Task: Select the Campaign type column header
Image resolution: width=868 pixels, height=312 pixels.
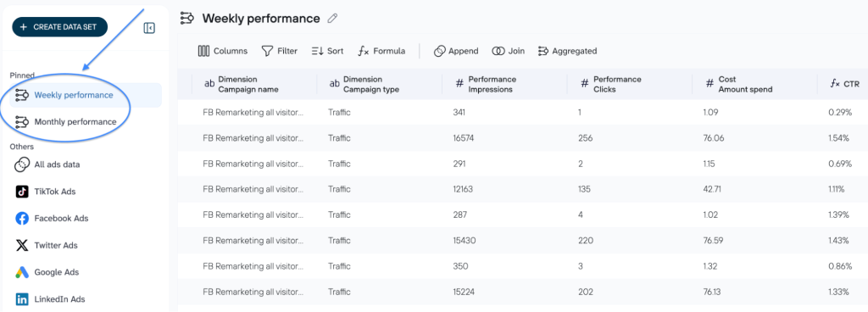Action: coord(379,84)
